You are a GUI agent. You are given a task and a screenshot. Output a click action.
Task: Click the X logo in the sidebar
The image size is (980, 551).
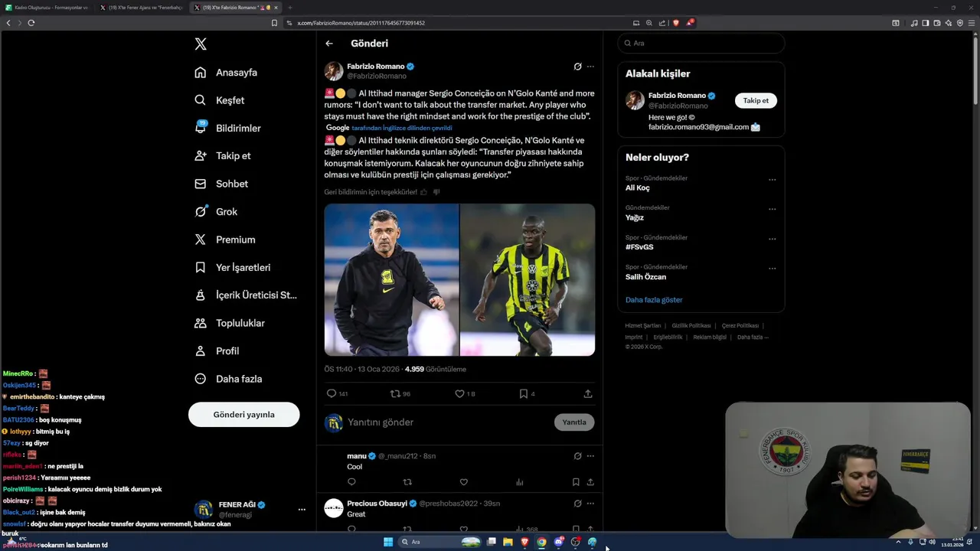pos(201,44)
